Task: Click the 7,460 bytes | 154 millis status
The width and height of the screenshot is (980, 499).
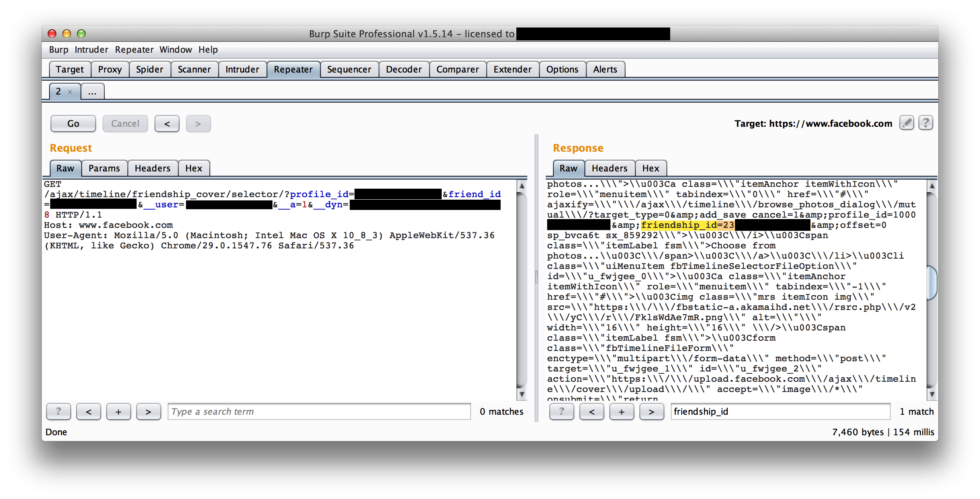Action: 883,432
